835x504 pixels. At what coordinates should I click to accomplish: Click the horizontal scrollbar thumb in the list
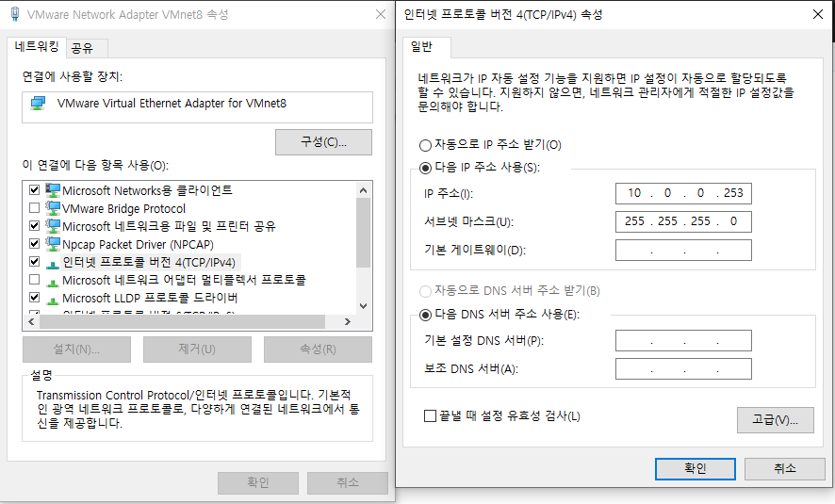point(182,321)
